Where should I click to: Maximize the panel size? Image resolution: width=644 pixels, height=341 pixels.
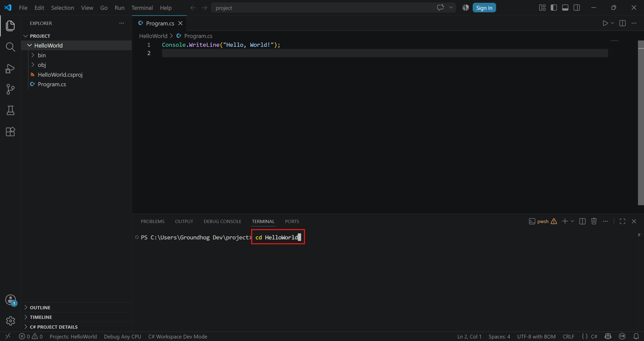(x=622, y=221)
